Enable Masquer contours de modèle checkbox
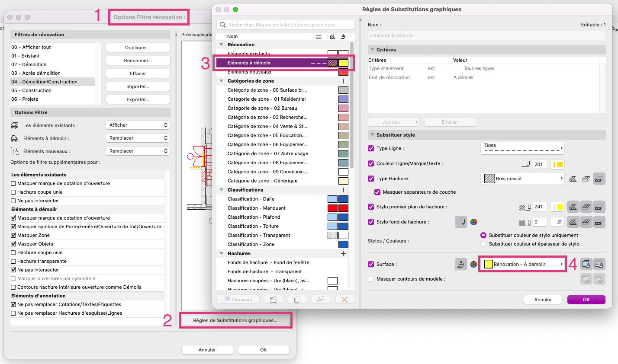 pyautogui.click(x=371, y=279)
